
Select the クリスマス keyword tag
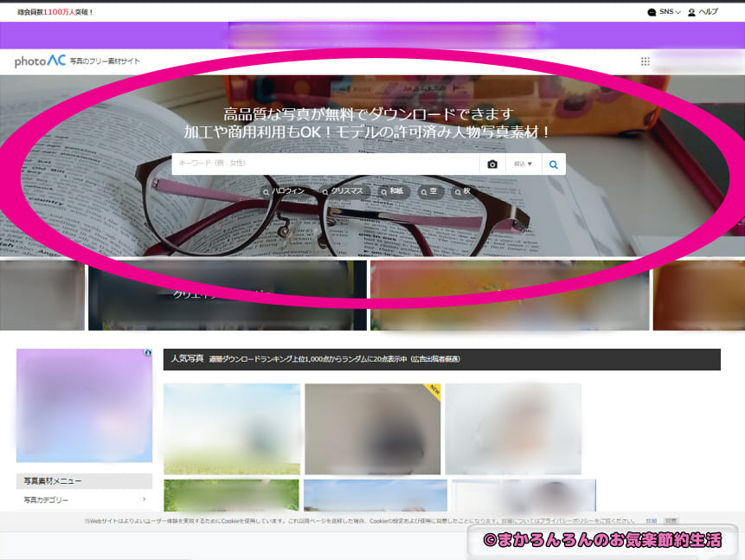coord(346,191)
